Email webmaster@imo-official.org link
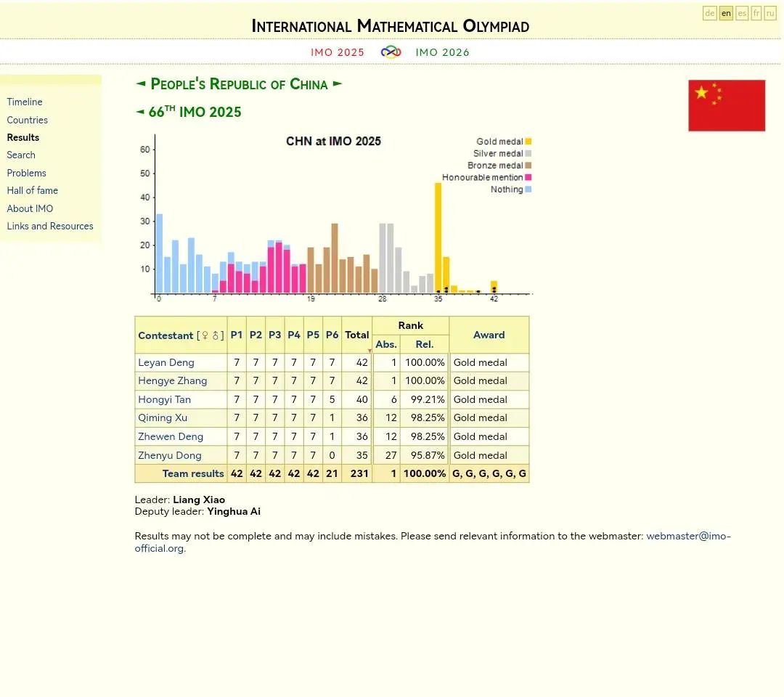 tap(687, 537)
